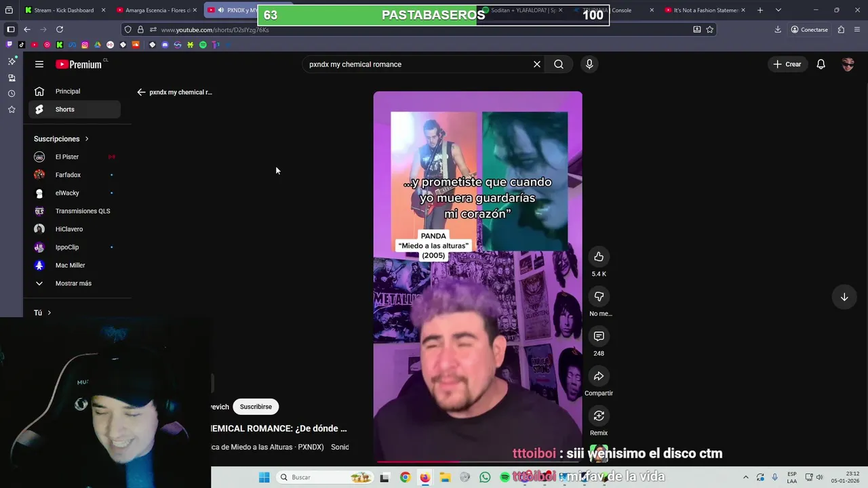Open Windows Start menu
868x488 pixels.
tap(264, 477)
